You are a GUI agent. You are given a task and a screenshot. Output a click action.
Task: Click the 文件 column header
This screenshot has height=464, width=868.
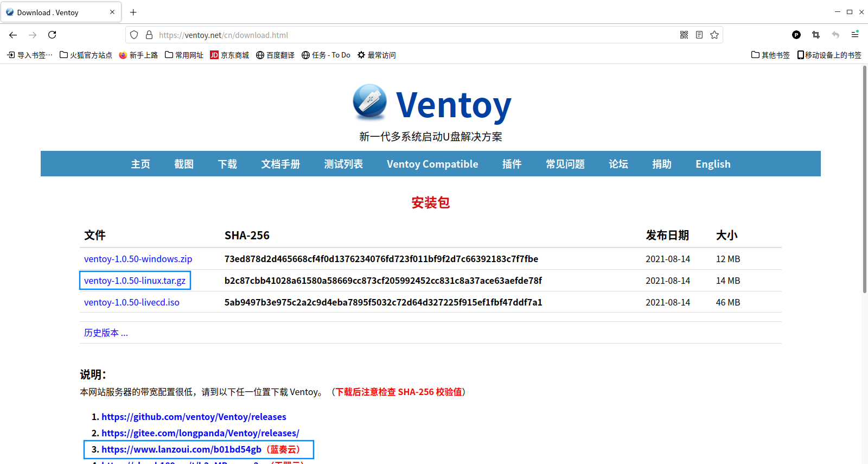click(x=95, y=235)
